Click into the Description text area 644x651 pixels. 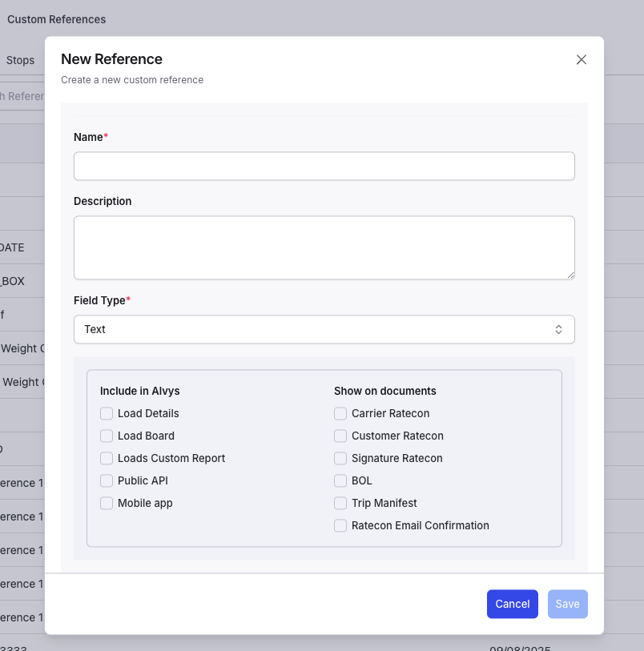(x=324, y=247)
